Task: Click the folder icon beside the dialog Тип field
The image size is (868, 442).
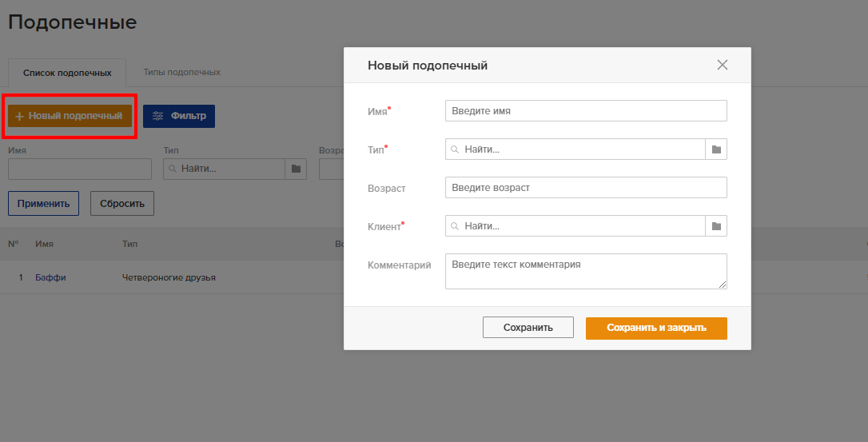Action: coord(716,149)
